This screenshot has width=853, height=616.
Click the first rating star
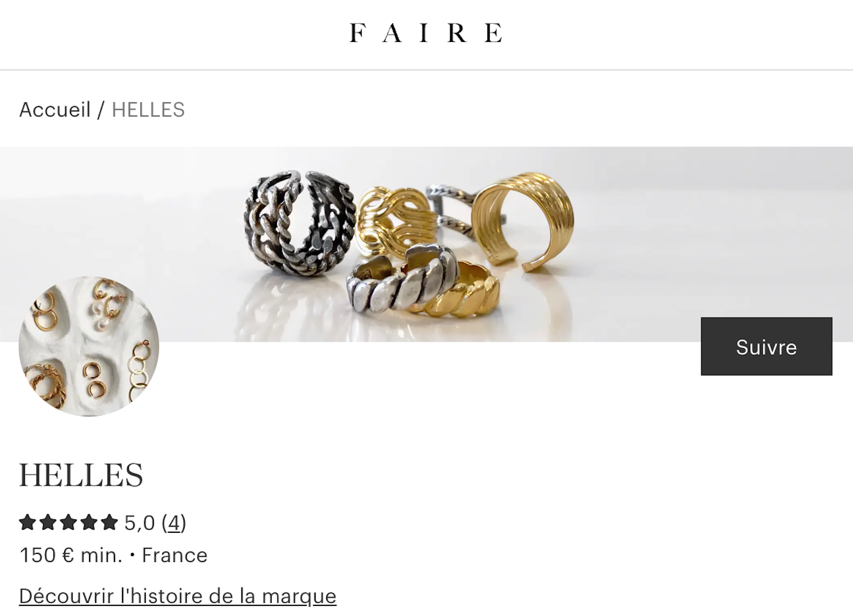pyautogui.click(x=28, y=522)
